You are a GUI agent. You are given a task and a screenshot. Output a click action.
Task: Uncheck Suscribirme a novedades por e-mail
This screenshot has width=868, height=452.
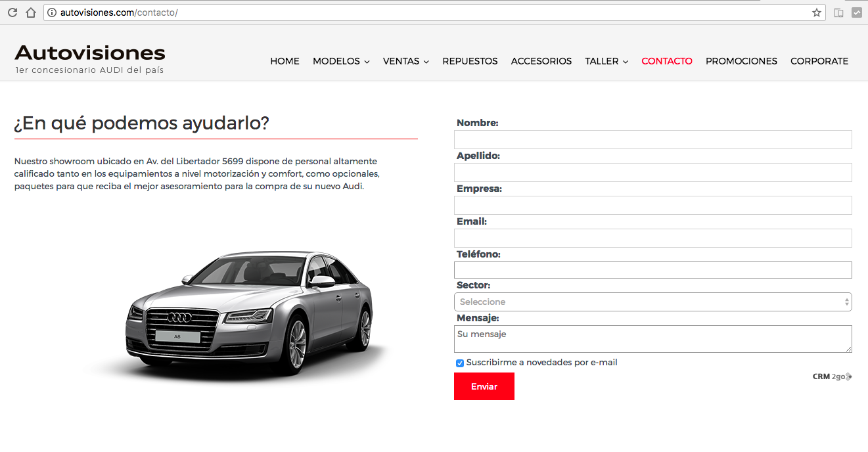(x=460, y=363)
